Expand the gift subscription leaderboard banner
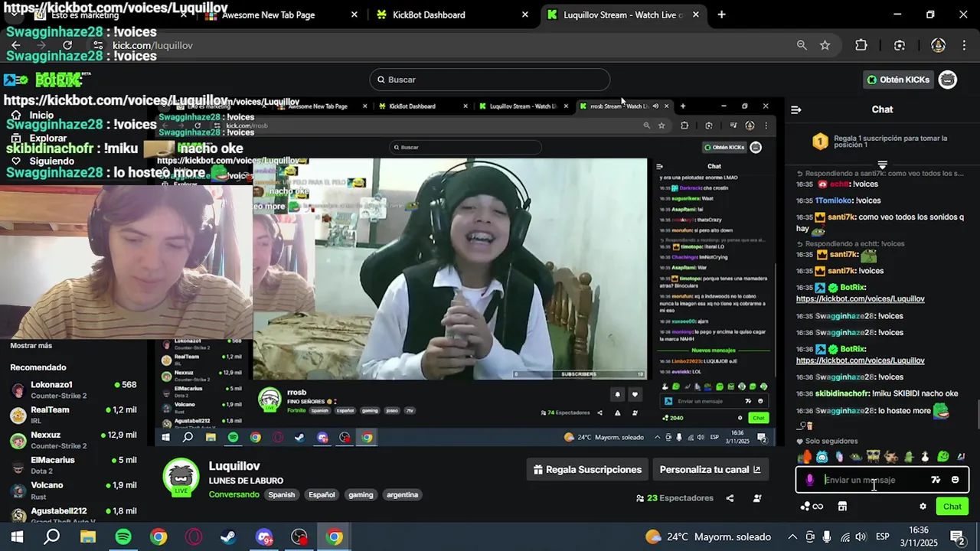Viewport: 980px width, 551px height. point(882,164)
